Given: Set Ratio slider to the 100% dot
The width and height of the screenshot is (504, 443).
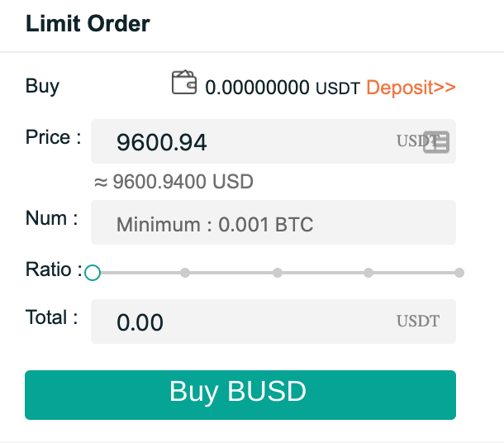Looking at the screenshot, I should tap(459, 273).
